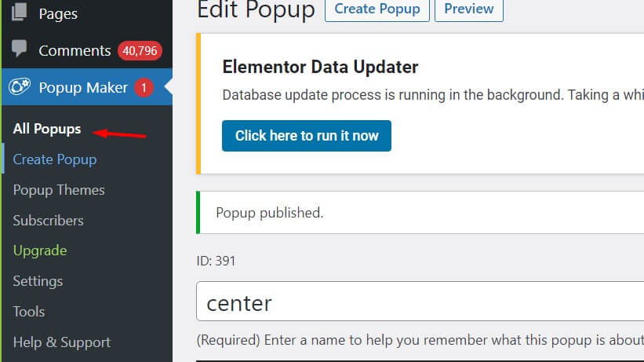Click the Popup Maker notification badge
Viewport: 644px width, 362px height.
[144, 87]
